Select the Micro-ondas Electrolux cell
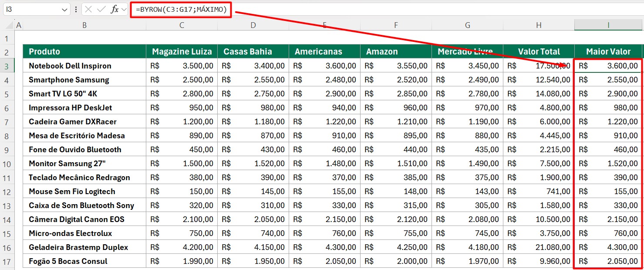Screen dimensions: 644x270 [84, 233]
